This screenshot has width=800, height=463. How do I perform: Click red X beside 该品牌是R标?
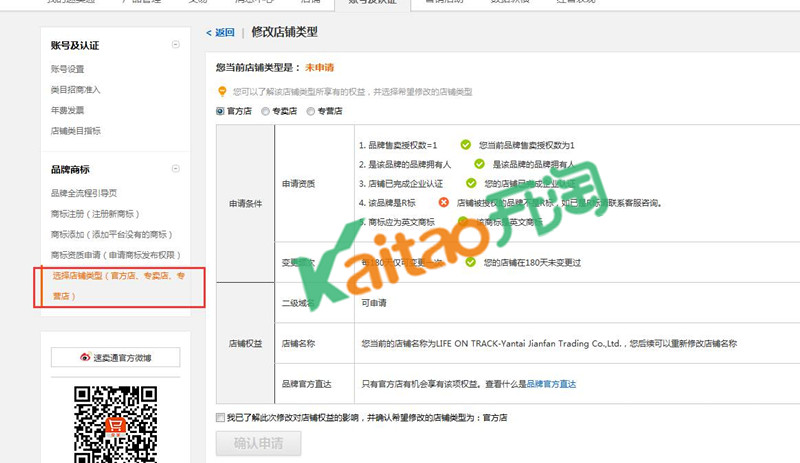click(444, 202)
